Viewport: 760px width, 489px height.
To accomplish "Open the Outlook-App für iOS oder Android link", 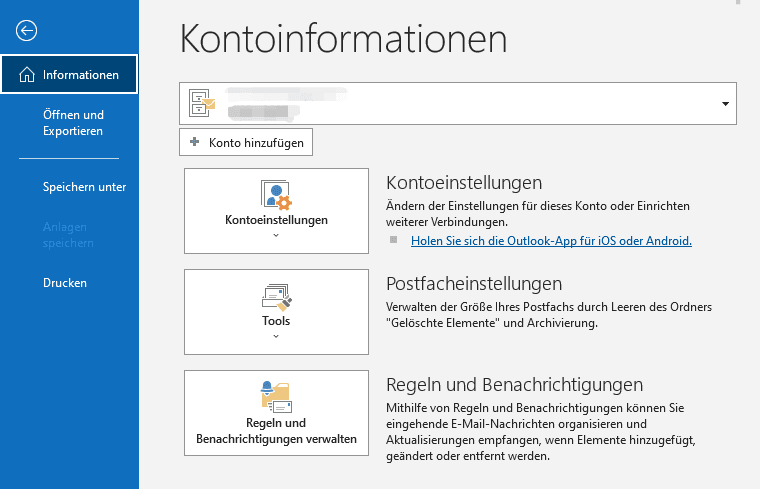I will coord(551,241).
